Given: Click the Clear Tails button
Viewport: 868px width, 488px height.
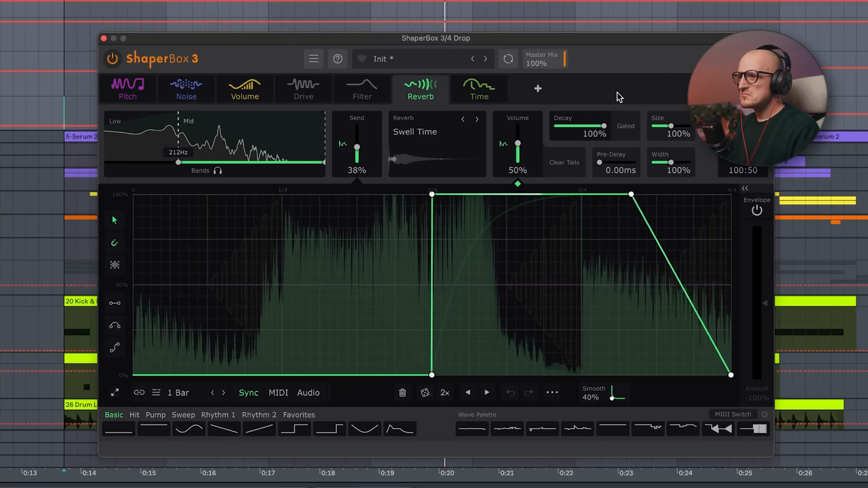Looking at the screenshot, I should click(564, 162).
